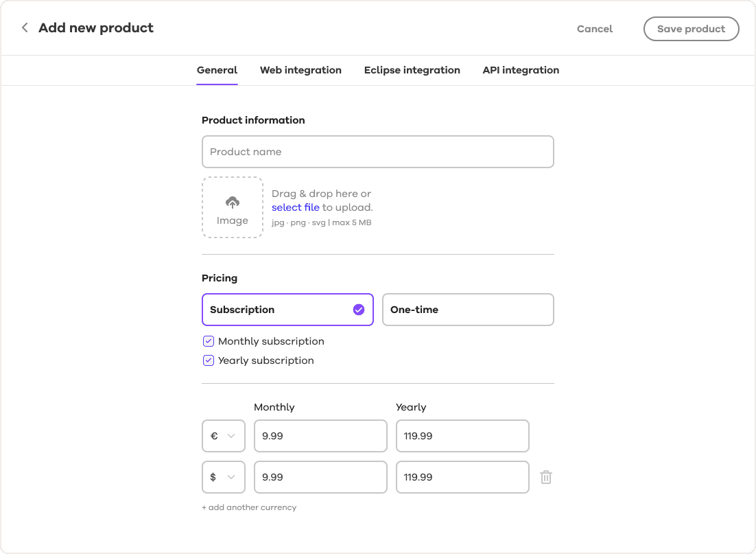
Task: Click Cancel to discard product
Action: 595,29
